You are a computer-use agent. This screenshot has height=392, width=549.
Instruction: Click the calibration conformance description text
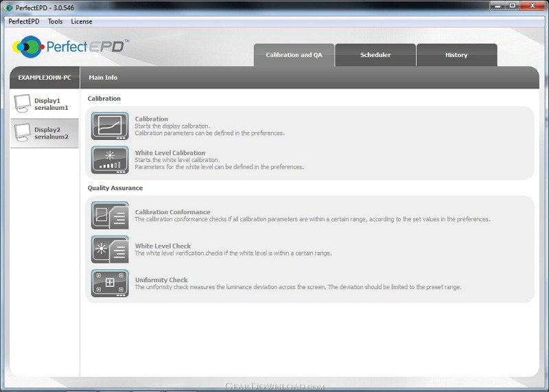click(312, 219)
